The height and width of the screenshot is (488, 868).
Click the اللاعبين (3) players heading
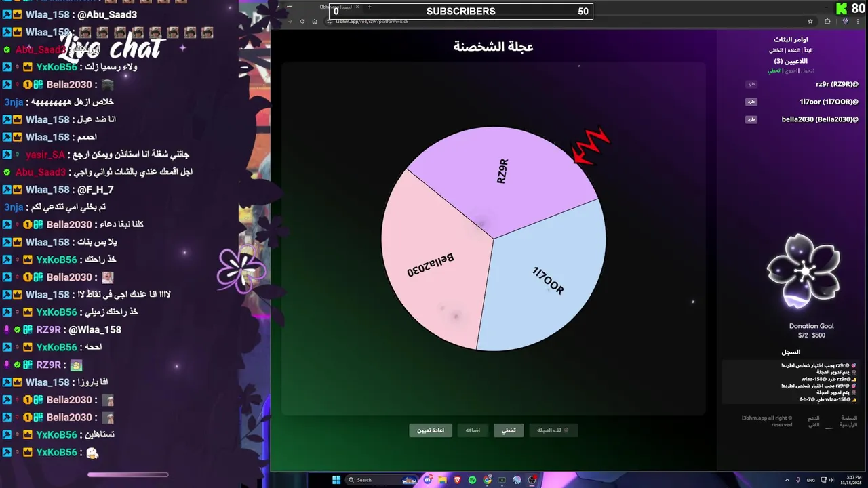point(791,61)
